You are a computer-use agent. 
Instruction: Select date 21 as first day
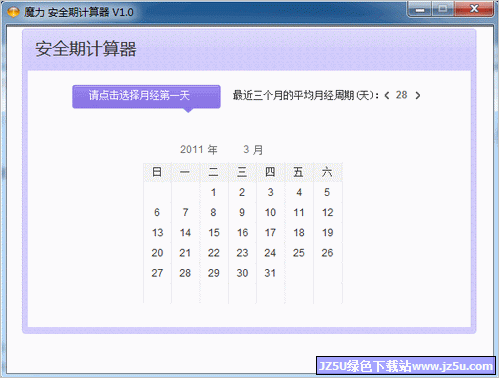click(x=185, y=253)
